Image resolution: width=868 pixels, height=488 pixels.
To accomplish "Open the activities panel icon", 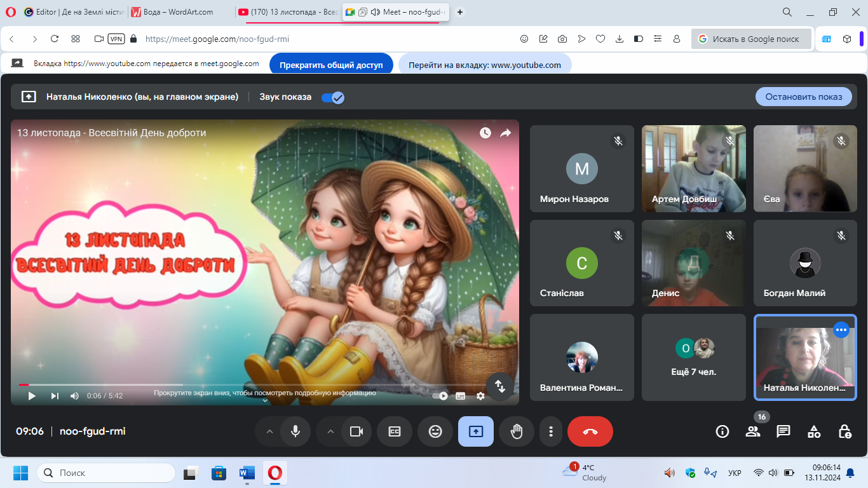I will pos(814,431).
